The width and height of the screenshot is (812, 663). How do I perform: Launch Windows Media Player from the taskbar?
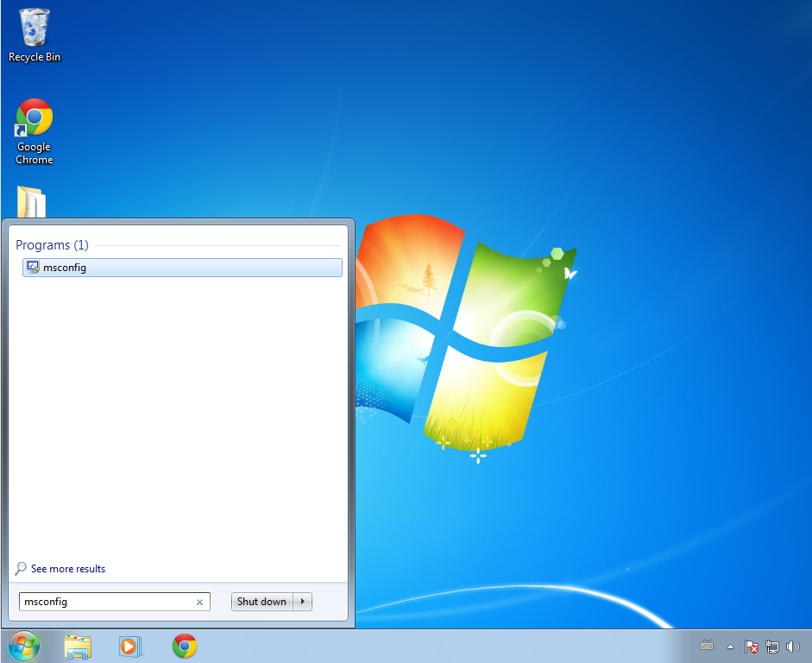pos(130,646)
